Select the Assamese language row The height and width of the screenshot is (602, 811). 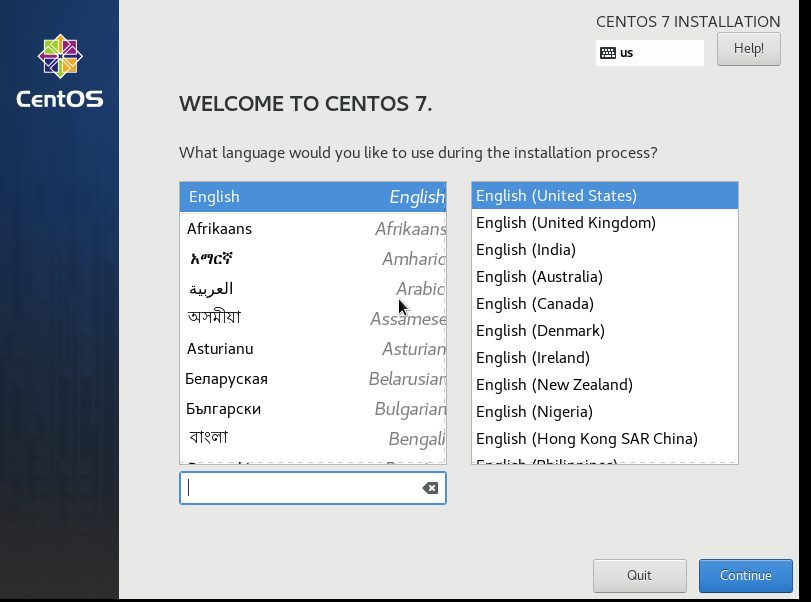pyautogui.click(x=312, y=318)
